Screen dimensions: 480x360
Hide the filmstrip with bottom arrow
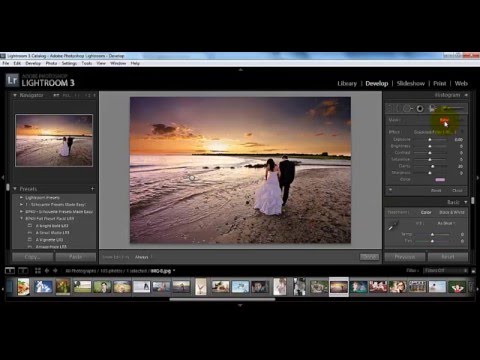(240, 305)
